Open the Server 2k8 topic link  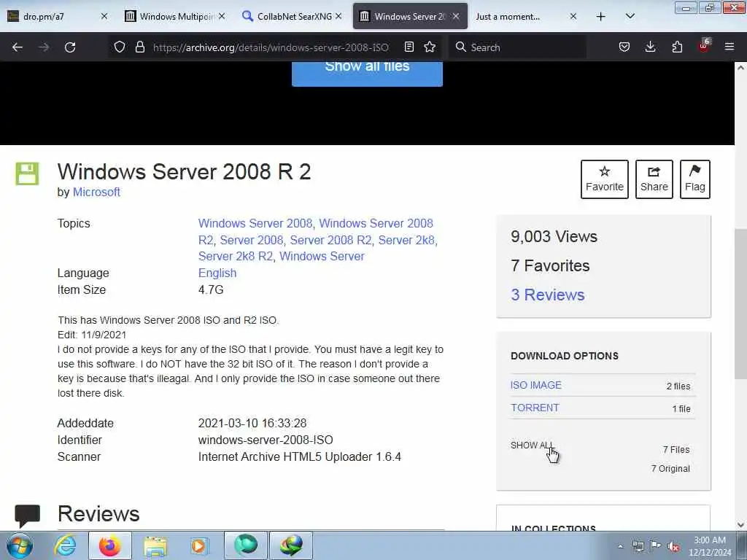(x=407, y=240)
